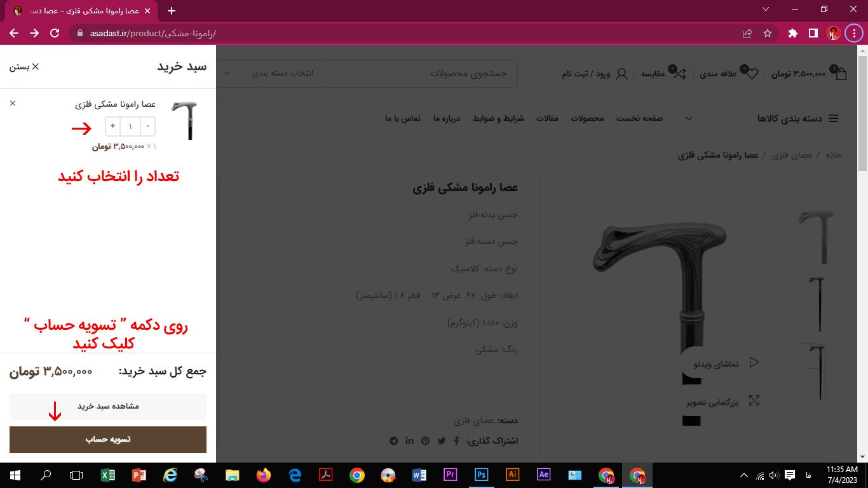The width and height of the screenshot is (868, 488).
Task: Expand the product categories menu
Action: (x=797, y=119)
